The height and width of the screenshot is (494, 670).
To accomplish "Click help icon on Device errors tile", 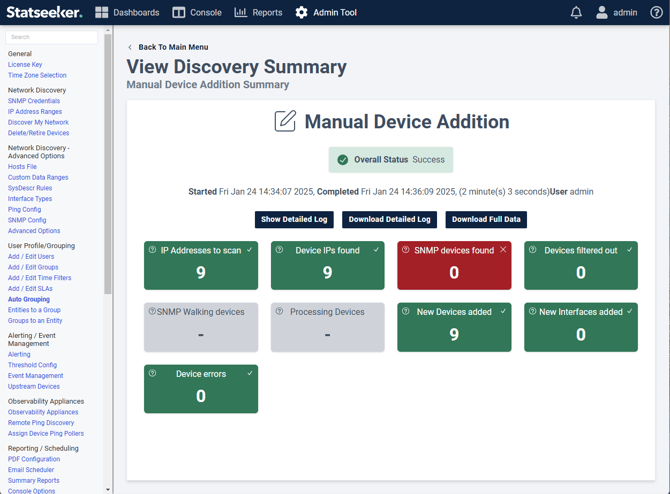I will click(x=153, y=373).
